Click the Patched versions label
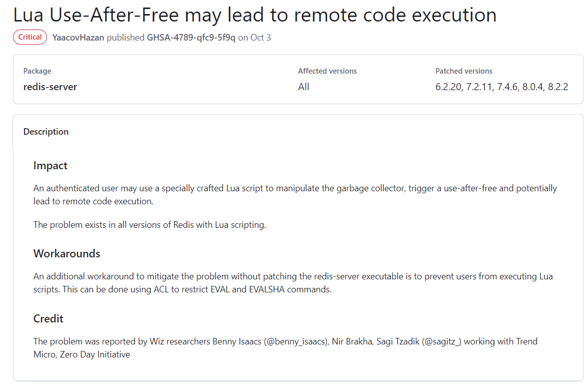Image resolution: width=588 pixels, height=384 pixels. pyautogui.click(x=464, y=71)
